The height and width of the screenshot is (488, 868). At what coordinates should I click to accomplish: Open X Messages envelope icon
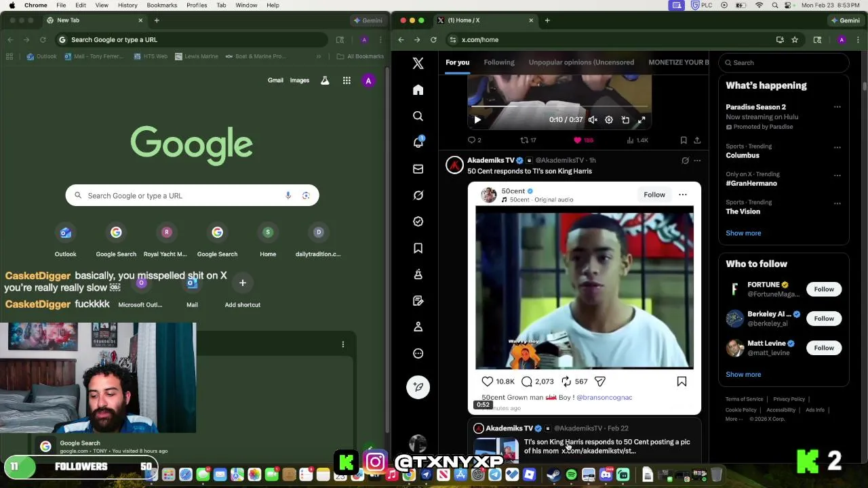coord(418,169)
